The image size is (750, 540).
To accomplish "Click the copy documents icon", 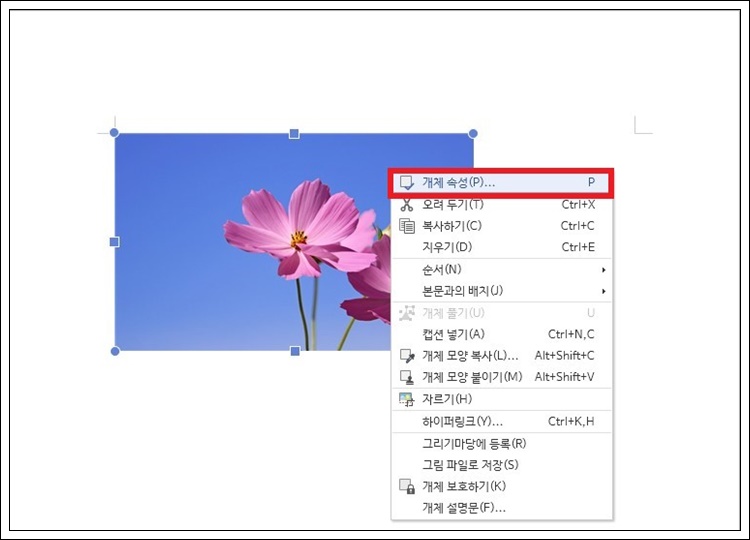I will 407,226.
